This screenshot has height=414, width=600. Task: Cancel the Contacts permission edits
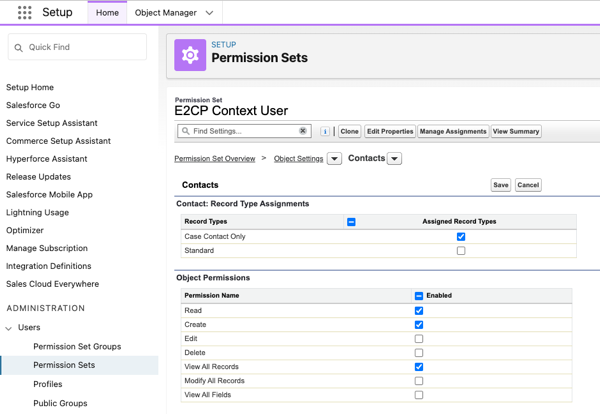[528, 185]
